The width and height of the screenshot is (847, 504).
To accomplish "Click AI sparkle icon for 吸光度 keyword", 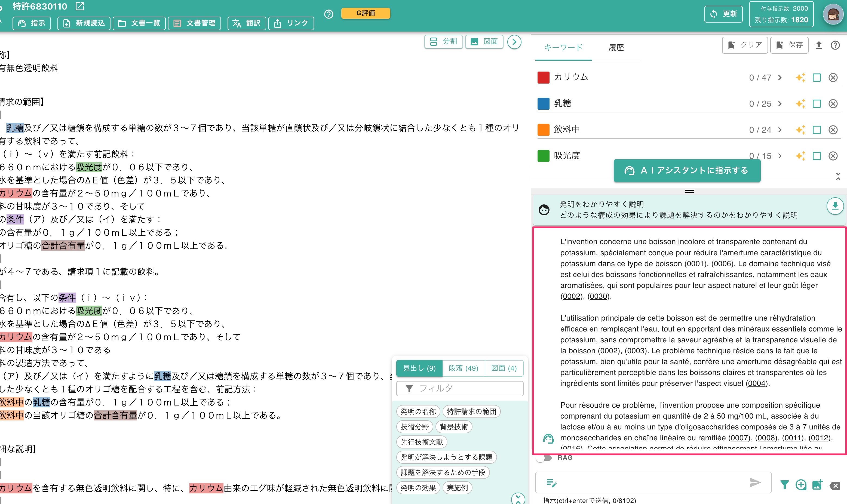I will click(800, 156).
